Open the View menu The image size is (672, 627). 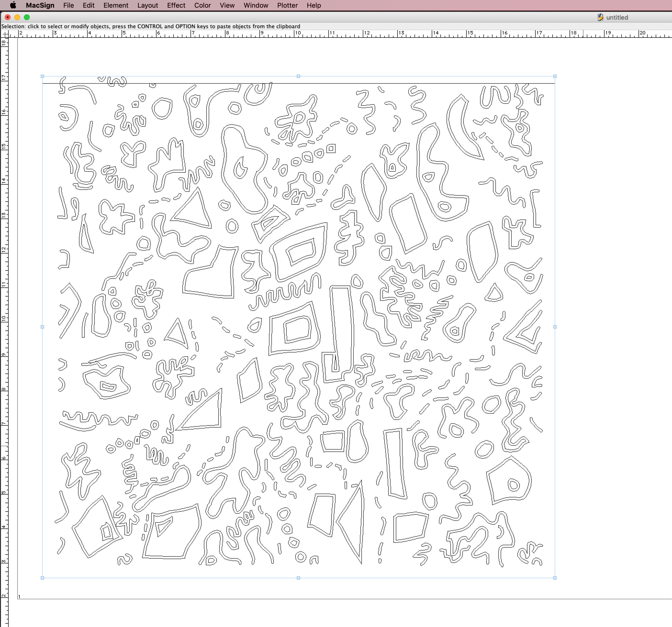coord(227,5)
